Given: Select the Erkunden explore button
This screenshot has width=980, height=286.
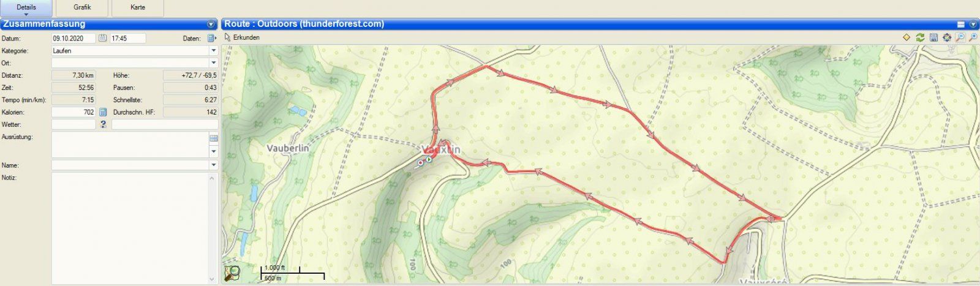Looking at the screenshot, I should point(242,37).
